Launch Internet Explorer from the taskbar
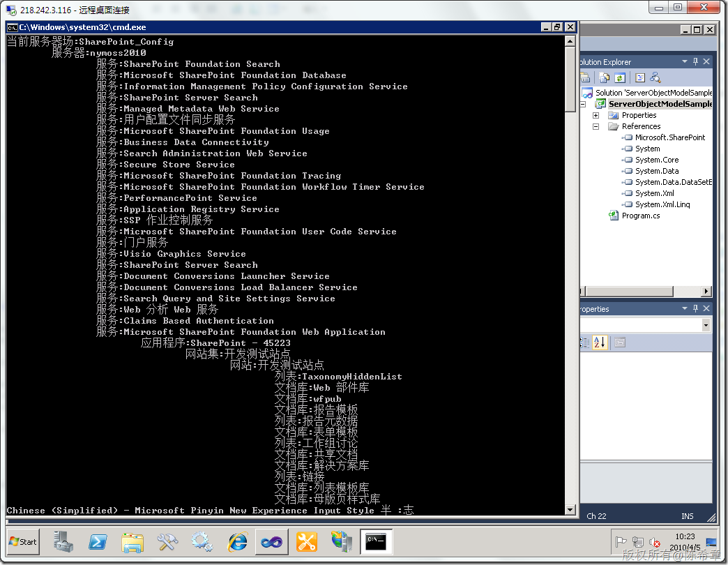 (237, 542)
